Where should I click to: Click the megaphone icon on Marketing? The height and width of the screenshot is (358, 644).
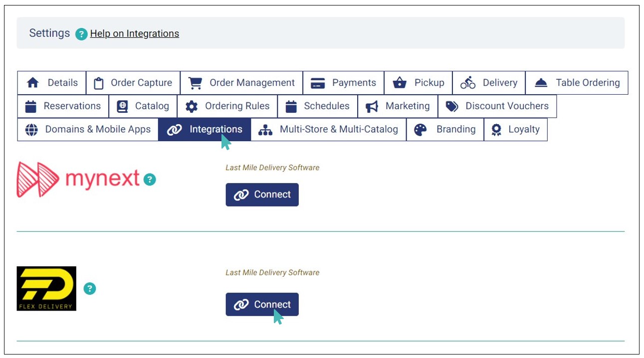coord(372,106)
